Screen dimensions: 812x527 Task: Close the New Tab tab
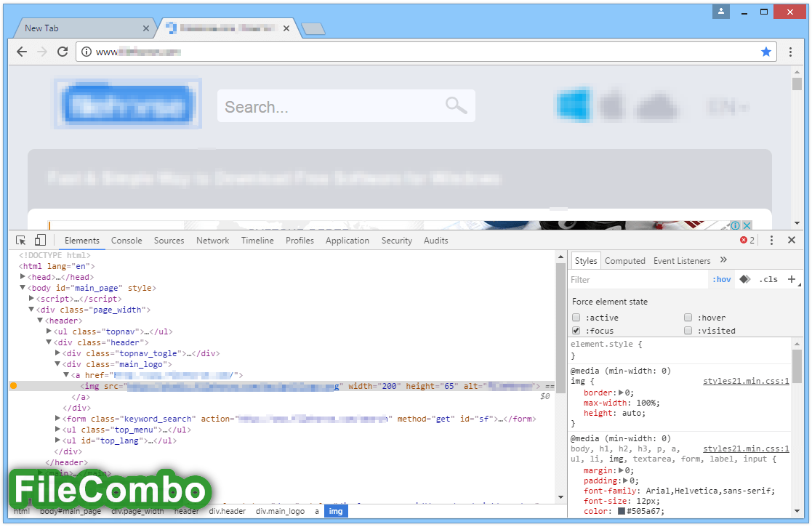coord(146,28)
